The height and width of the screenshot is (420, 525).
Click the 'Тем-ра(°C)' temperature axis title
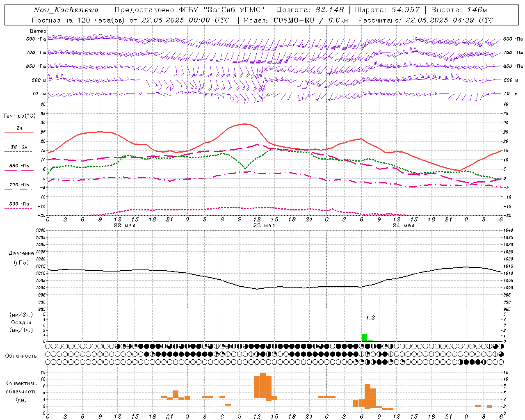click(19, 116)
